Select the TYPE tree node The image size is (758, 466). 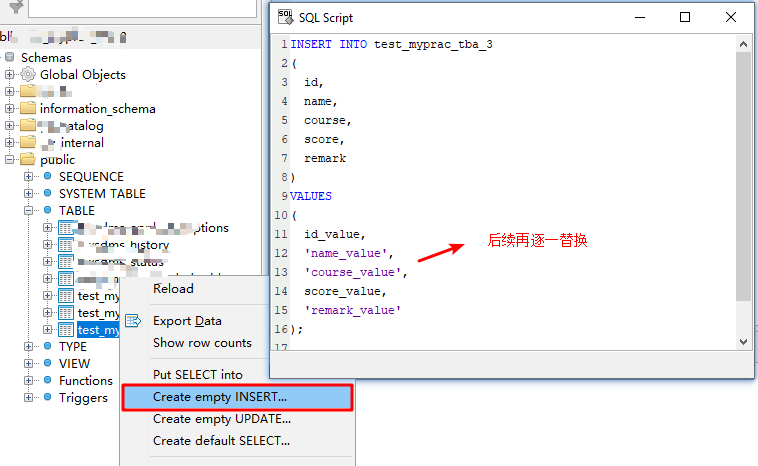tap(73, 347)
